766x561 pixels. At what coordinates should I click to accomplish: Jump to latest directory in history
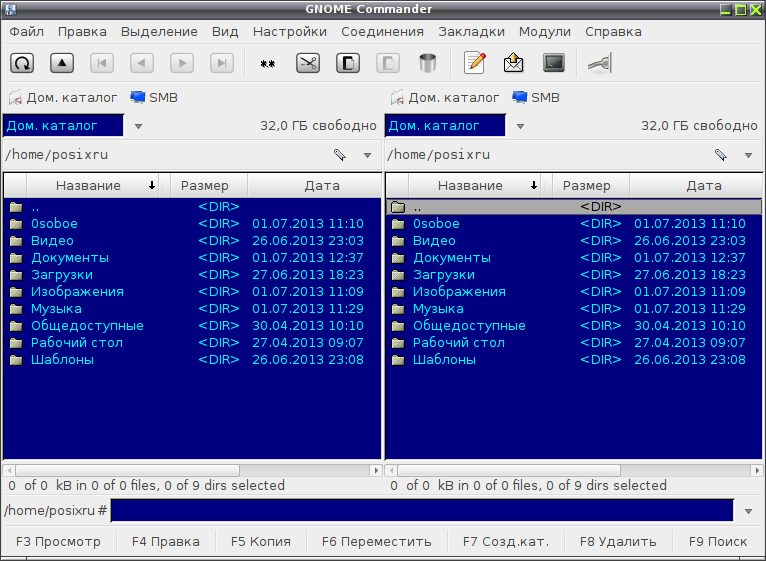(222, 63)
